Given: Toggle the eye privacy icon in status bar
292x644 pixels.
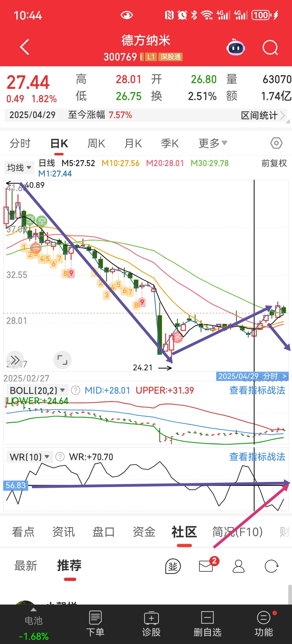Looking at the screenshot, I should (127, 15).
